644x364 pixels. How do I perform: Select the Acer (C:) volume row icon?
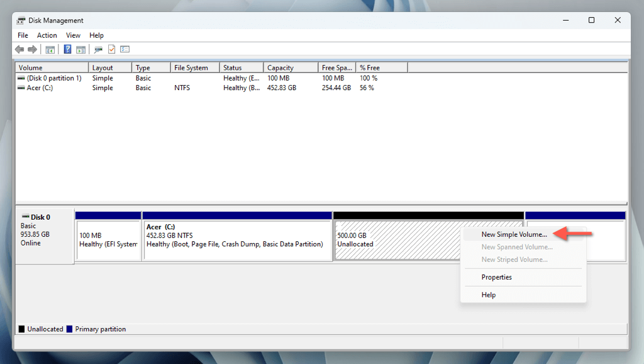[x=21, y=88]
